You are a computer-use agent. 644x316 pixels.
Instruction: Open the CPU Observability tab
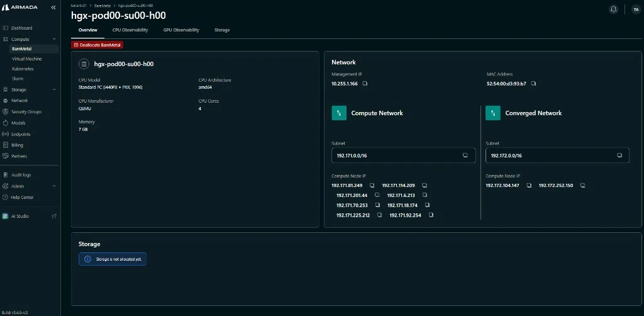(130, 30)
